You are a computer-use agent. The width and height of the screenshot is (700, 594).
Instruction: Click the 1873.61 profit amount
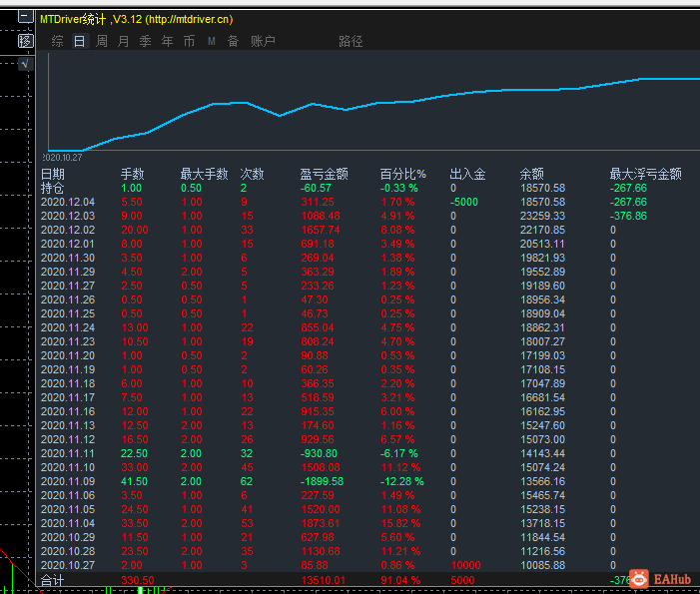tap(321, 523)
